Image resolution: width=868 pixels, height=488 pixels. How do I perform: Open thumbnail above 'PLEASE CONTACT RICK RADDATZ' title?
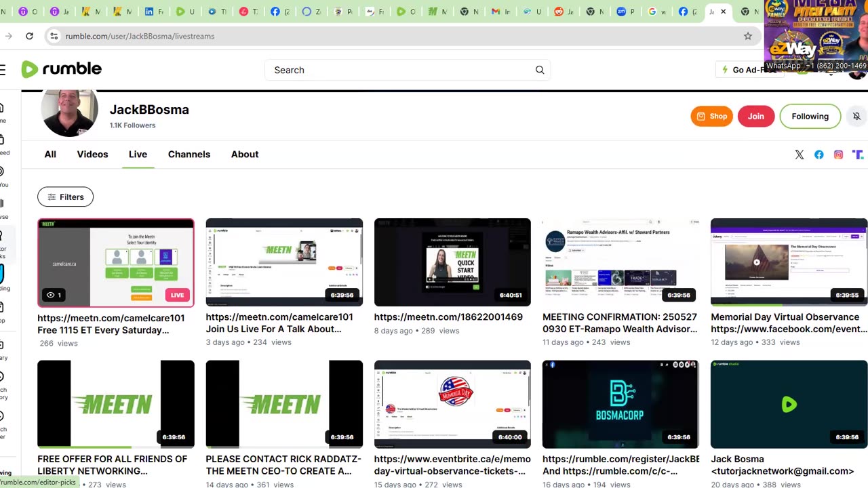tap(284, 405)
